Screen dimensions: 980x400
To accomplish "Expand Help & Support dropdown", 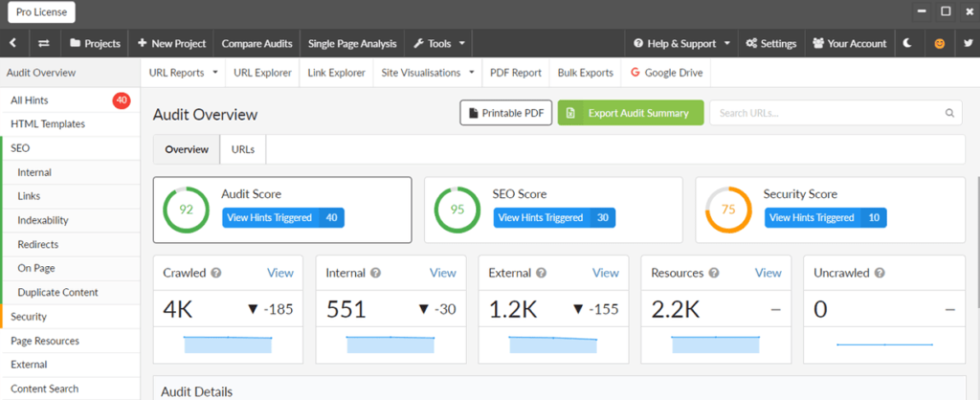I will (681, 43).
